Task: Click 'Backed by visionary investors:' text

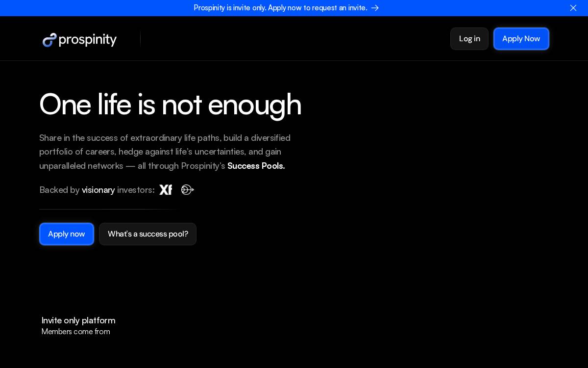Action: [97, 190]
